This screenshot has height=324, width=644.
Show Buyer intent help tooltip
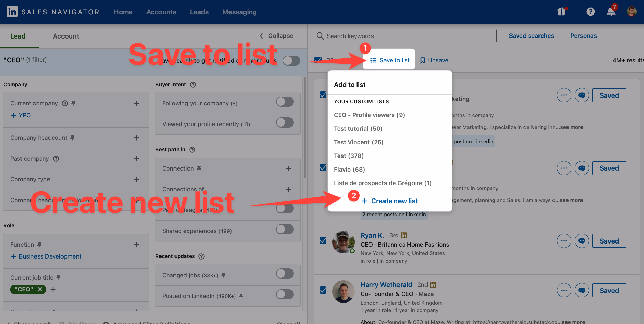click(193, 85)
